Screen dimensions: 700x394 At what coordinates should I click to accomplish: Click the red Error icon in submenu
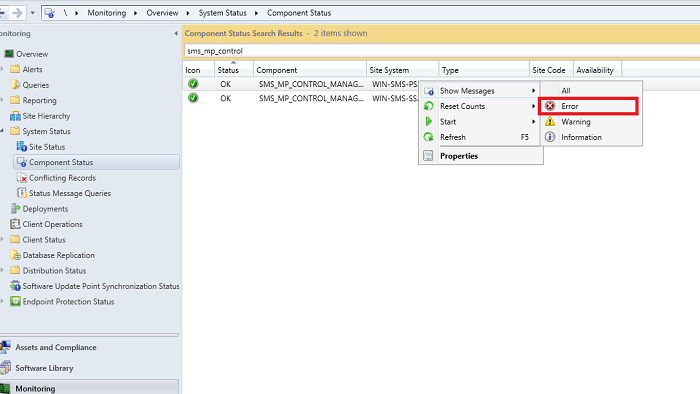[550, 106]
